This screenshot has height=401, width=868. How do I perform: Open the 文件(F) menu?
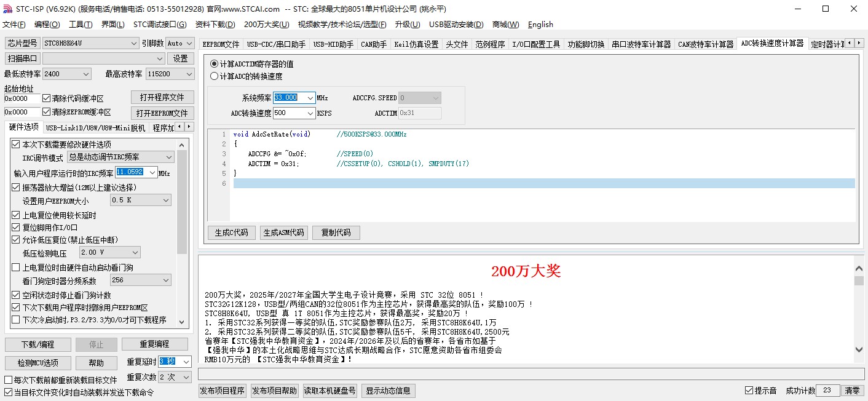14,25
